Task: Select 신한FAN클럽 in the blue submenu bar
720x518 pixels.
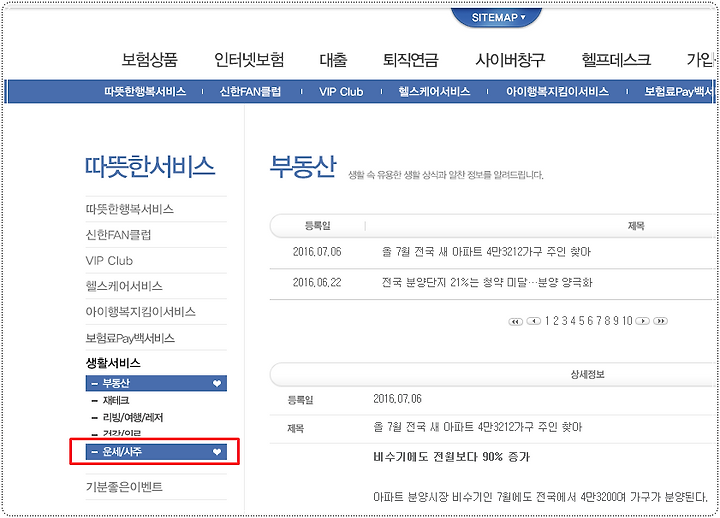Action: point(250,91)
